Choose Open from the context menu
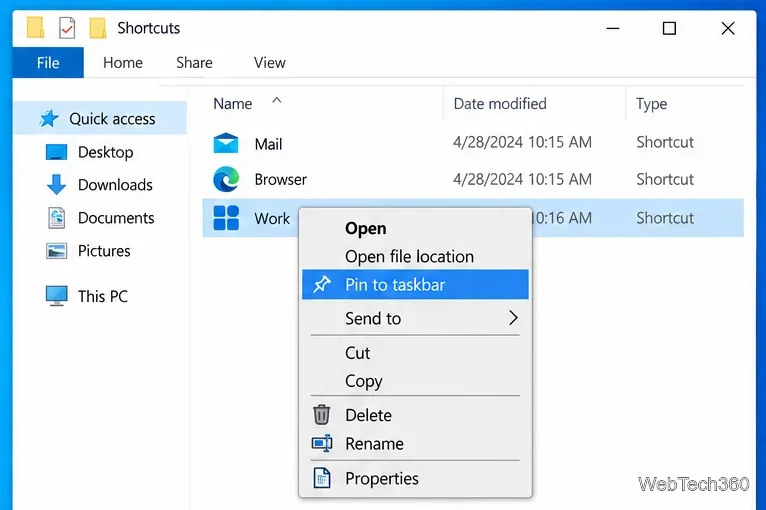 [x=415, y=228]
